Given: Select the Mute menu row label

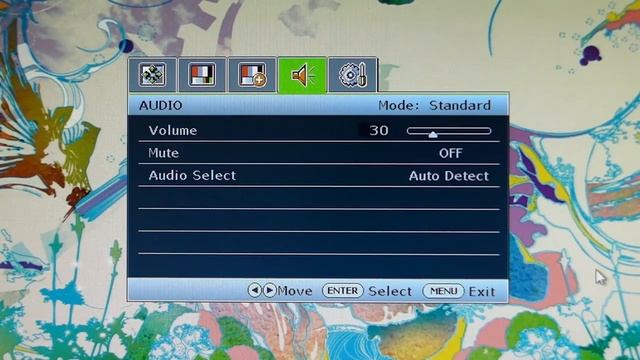Looking at the screenshot, I should pos(164,153).
